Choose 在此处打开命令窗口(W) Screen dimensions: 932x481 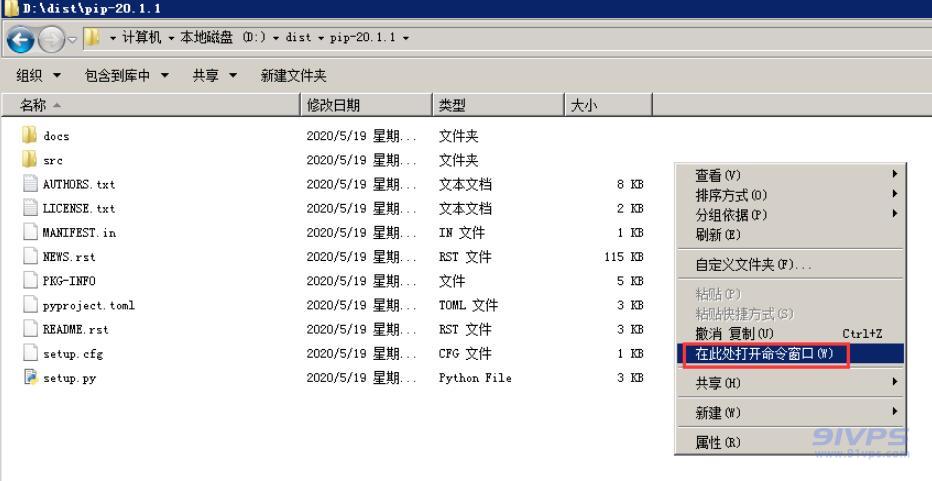[x=790, y=354]
